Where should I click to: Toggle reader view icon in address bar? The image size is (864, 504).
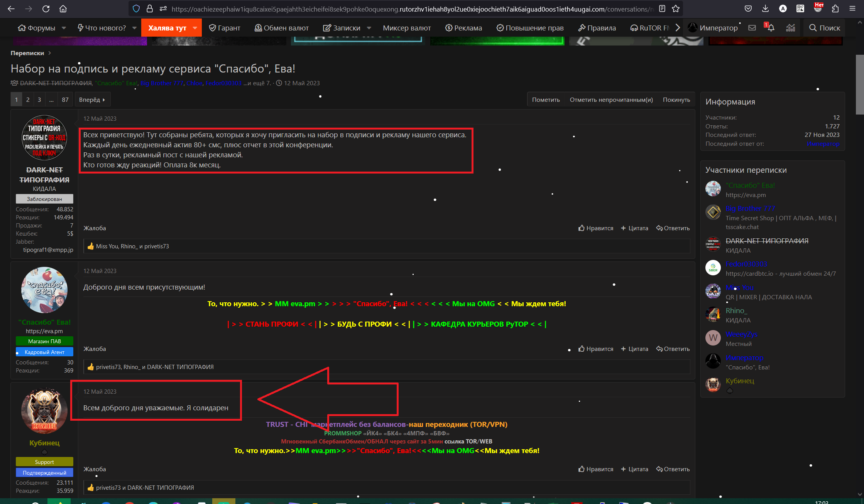point(662,8)
